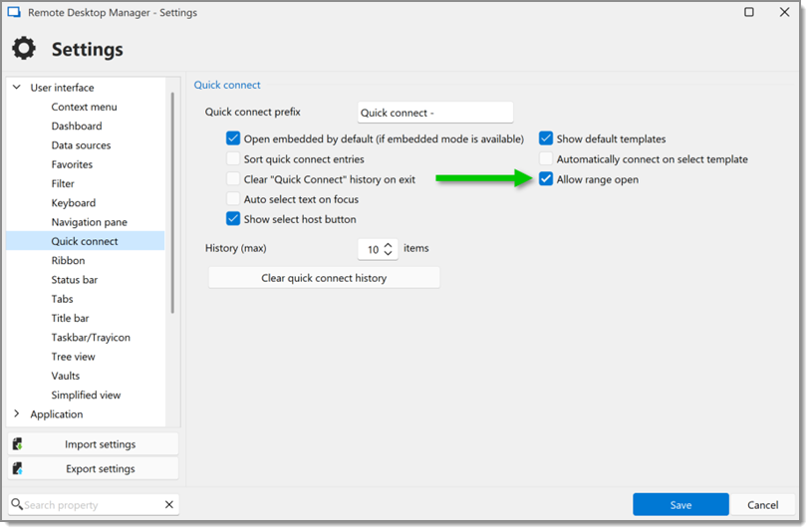This screenshot has height=532, width=811.
Task: Select Taskbar/Trayicon settings
Action: (91, 338)
